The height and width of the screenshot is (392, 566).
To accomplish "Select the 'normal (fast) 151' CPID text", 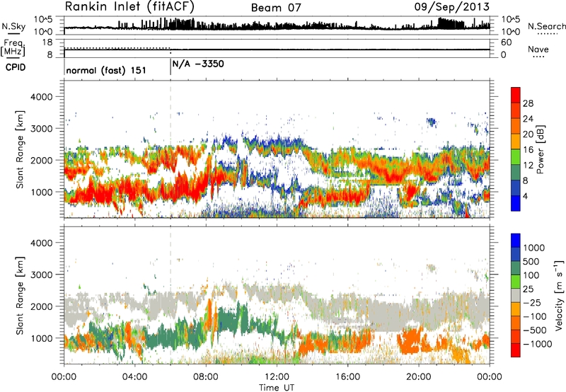I will (106, 70).
